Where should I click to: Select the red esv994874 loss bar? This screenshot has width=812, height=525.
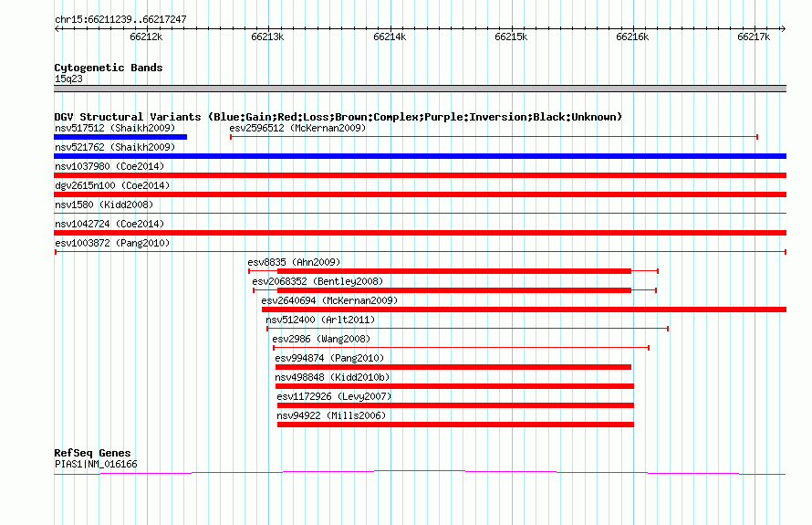453,367
